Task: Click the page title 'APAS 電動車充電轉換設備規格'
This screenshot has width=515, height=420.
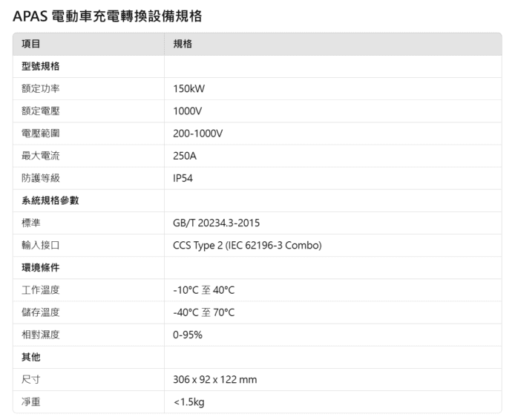Action: pyautogui.click(x=108, y=16)
